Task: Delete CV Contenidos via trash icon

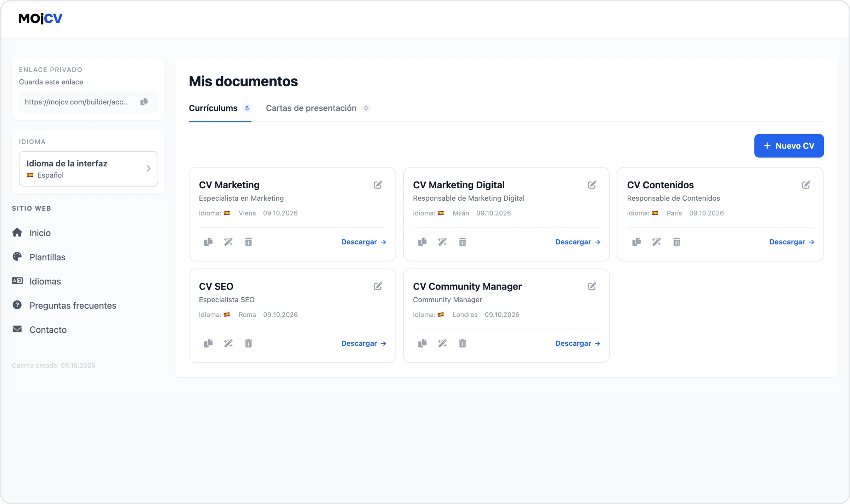Action: pos(676,242)
